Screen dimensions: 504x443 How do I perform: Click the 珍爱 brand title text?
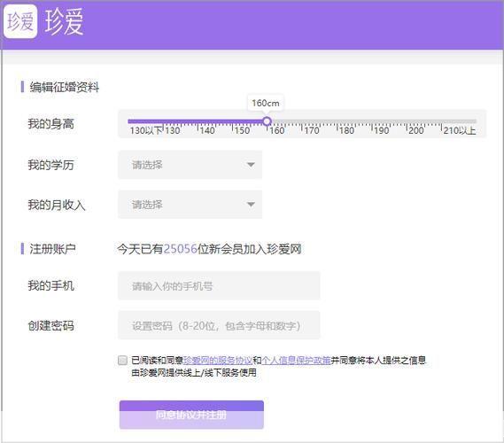click(x=65, y=21)
